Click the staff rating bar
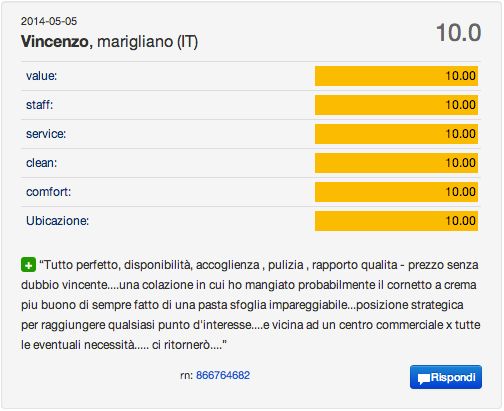The height and width of the screenshot is (411, 504). click(x=396, y=105)
